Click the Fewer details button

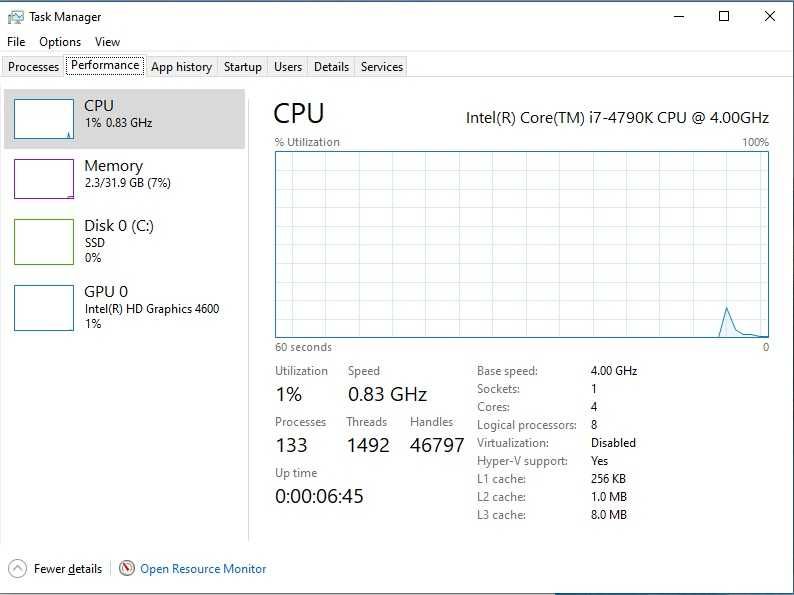68,569
